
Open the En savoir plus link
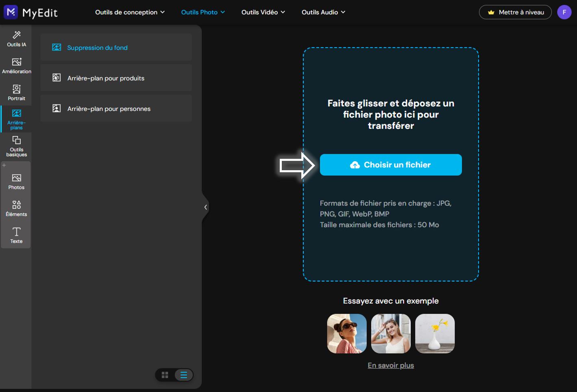point(390,365)
